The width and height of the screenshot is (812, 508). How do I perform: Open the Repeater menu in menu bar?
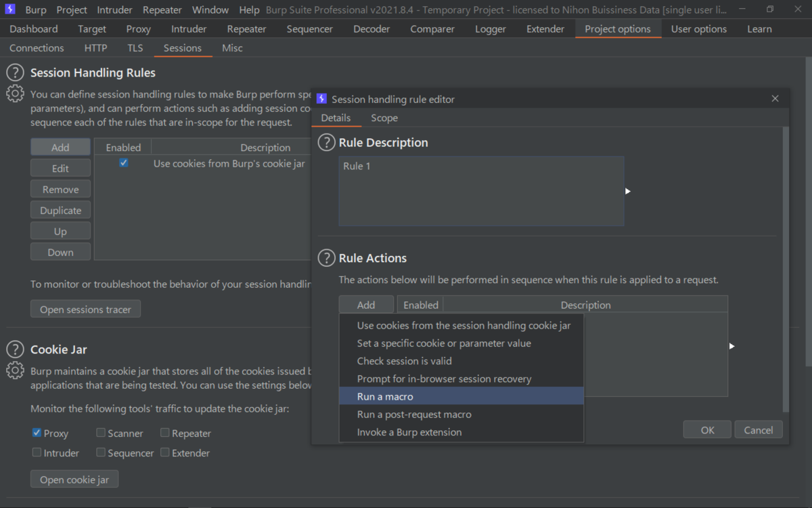pos(162,10)
